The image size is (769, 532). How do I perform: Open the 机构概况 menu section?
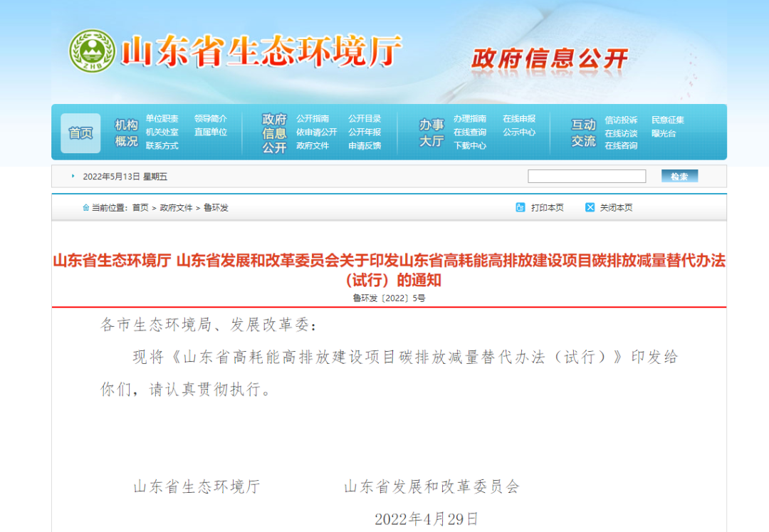126,133
